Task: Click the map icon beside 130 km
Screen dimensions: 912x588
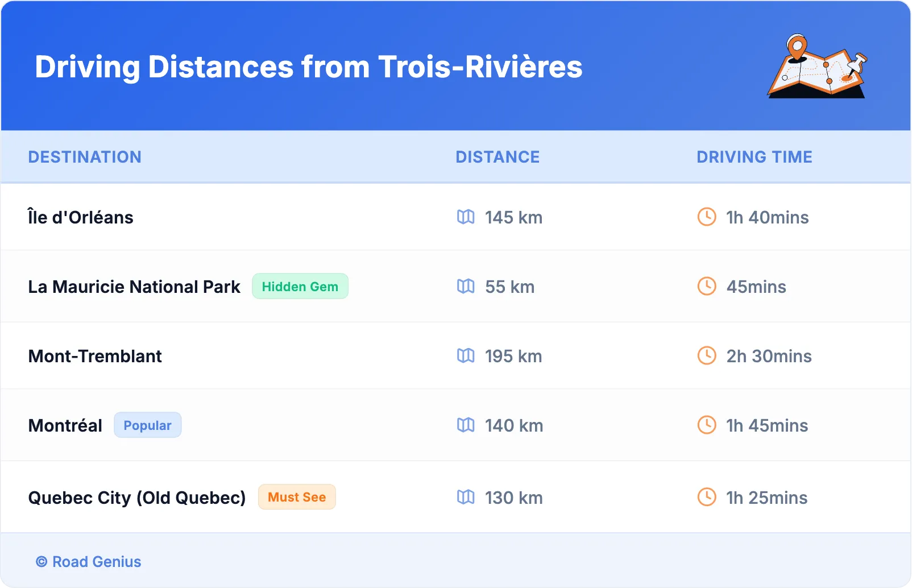Action: coord(466,497)
